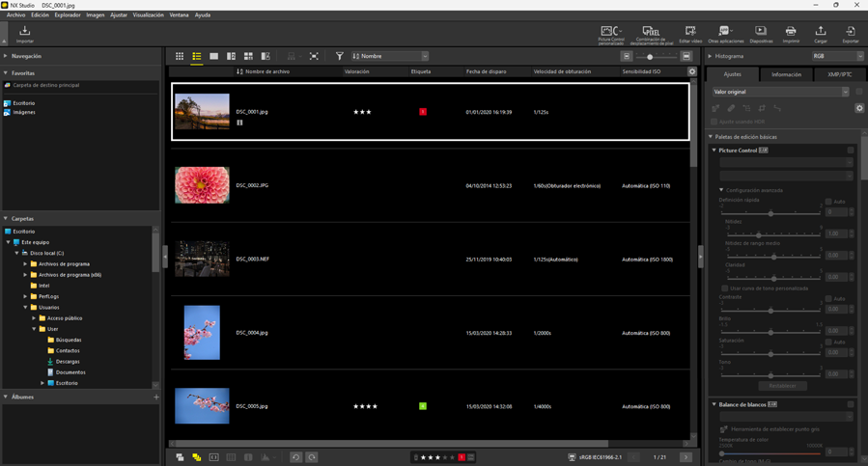The image size is (868, 466).
Task: Check Usar curva de tono personalizada
Action: (725, 288)
